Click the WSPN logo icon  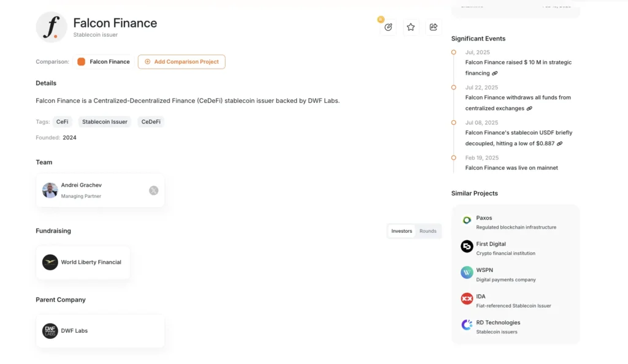pyautogui.click(x=467, y=273)
